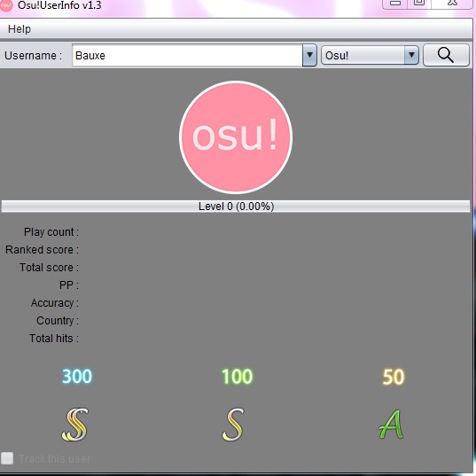Maximize the Osu!UserInfo window
The width and height of the screenshot is (476, 476).
(x=419, y=4)
